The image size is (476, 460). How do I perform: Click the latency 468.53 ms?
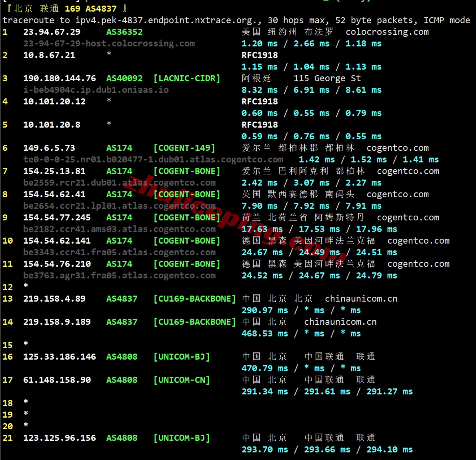(x=265, y=334)
